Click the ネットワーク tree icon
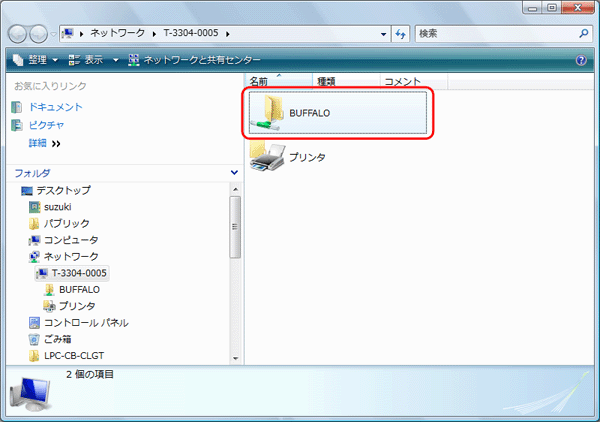Viewport: 600px width, 422px height. (x=34, y=257)
